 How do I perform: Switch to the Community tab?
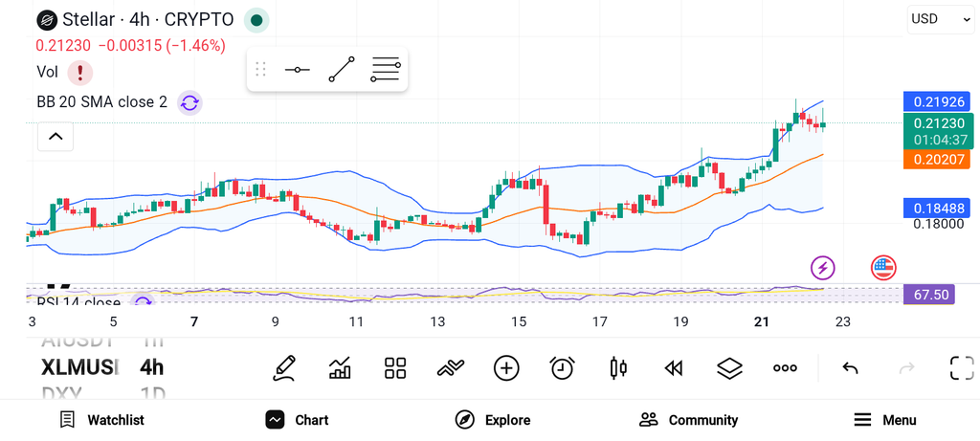[x=688, y=420]
